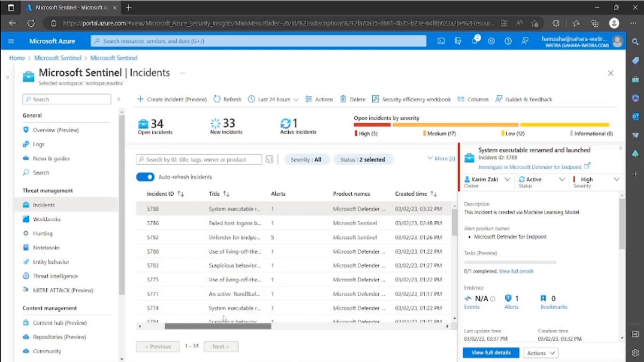Open the Azure help question mark icon

(x=508, y=41)
